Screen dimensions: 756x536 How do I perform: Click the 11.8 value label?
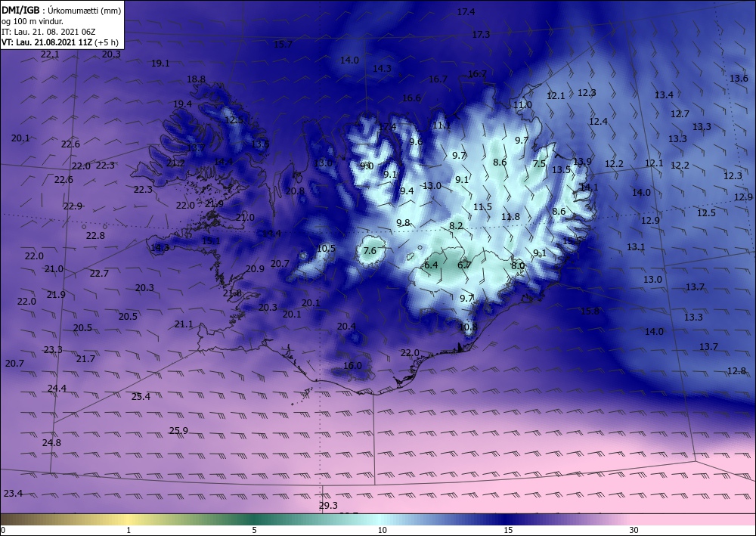[x=510, y=216]
